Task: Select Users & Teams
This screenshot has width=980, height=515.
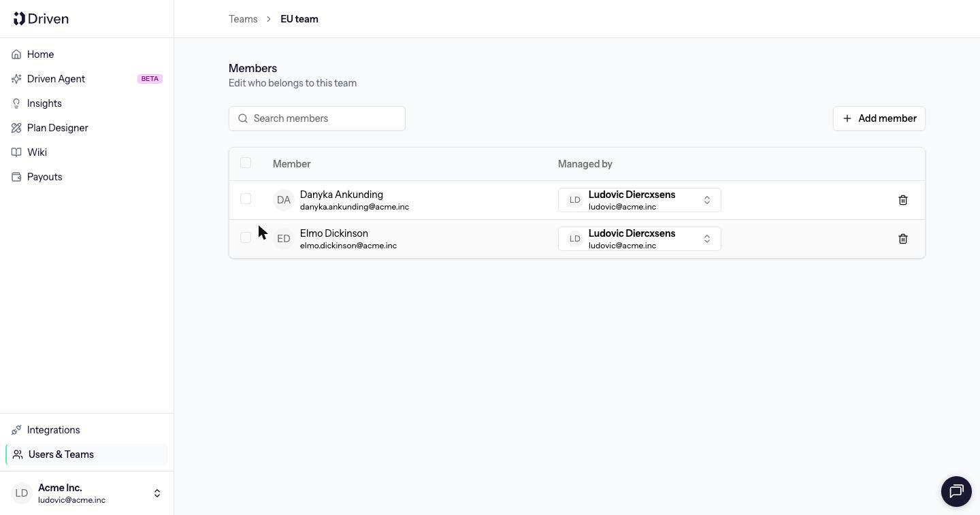Action: click(x=87, y=454)
